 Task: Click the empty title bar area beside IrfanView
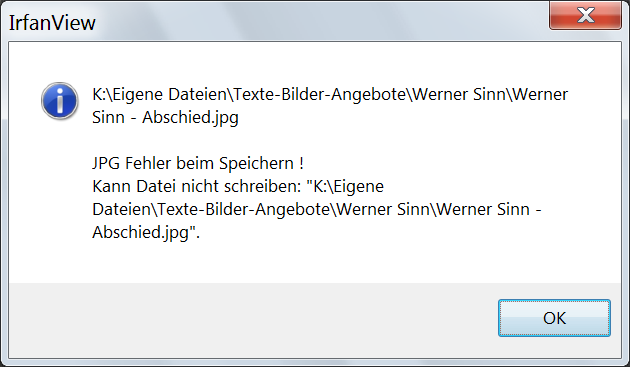[x=321, y=22]
